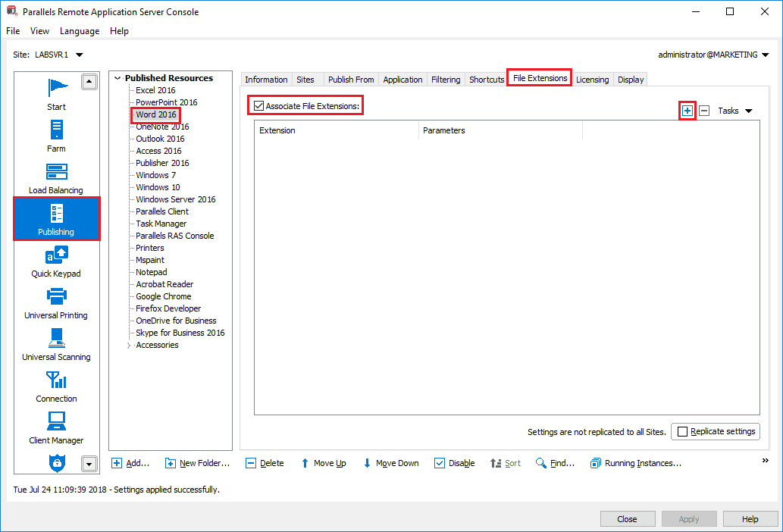Select Google Chrome in tree
Screen dimensions: 783x532
163,296
